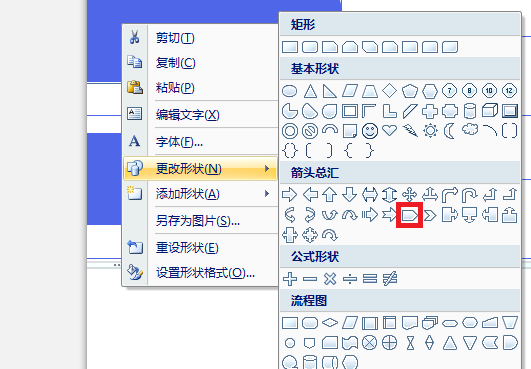Select the pie shape

[290, 111]
